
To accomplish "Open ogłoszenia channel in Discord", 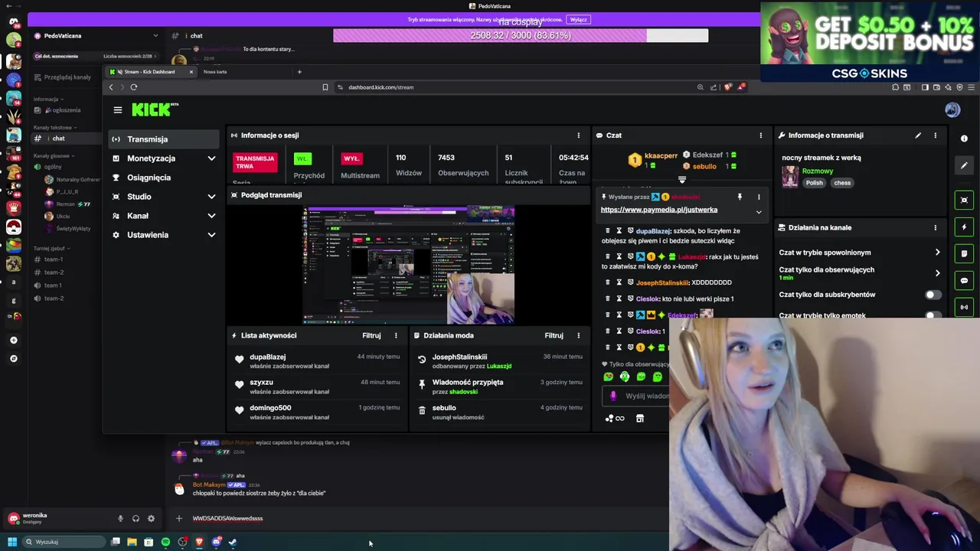I will pyautogui.click(x=67, y=110).
